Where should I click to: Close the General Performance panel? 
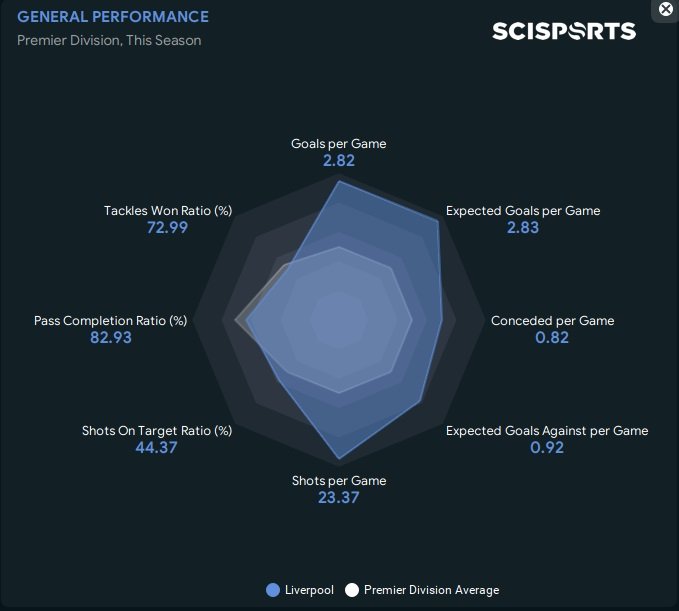point(666,9)
